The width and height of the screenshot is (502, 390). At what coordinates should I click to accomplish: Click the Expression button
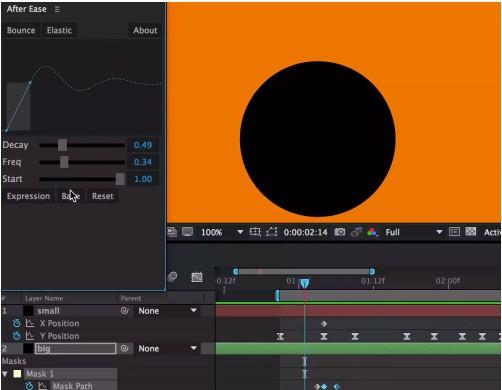point(28,196)
